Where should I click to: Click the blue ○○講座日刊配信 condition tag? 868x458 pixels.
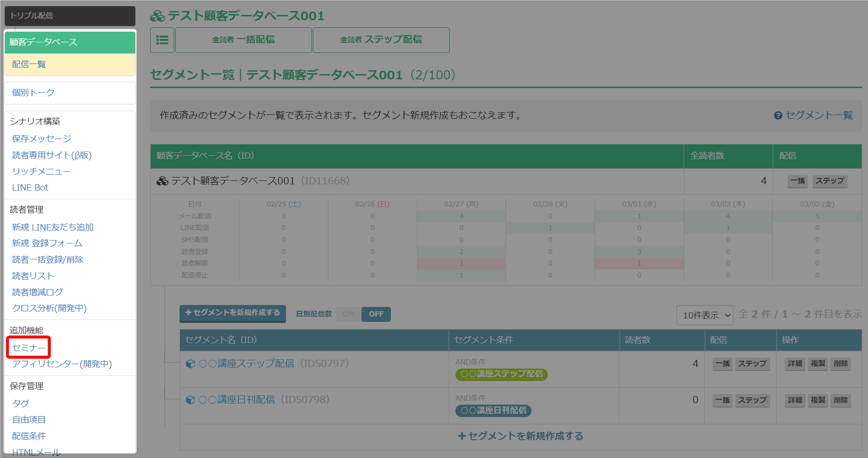493,411
